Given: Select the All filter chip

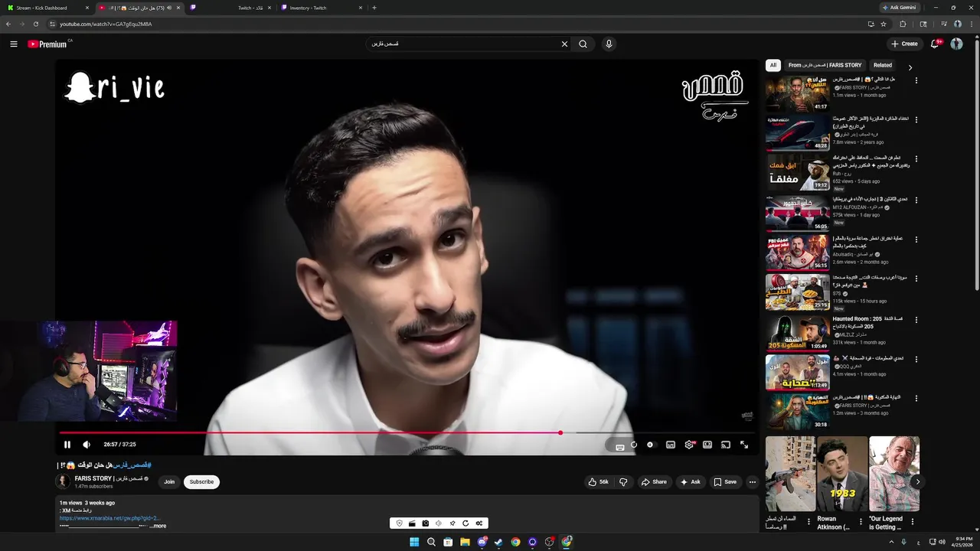Looking at the screenshot, I should [773, 65].
